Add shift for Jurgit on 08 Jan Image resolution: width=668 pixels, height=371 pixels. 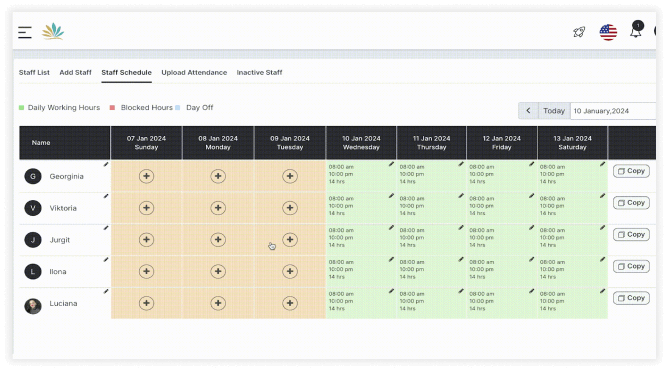[x=218, y=239]
